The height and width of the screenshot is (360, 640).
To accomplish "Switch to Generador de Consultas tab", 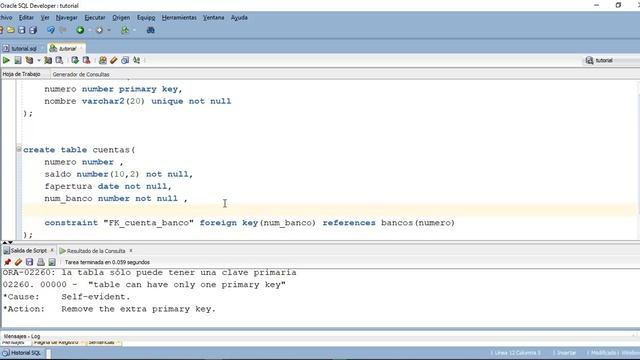I will (81, 74).
